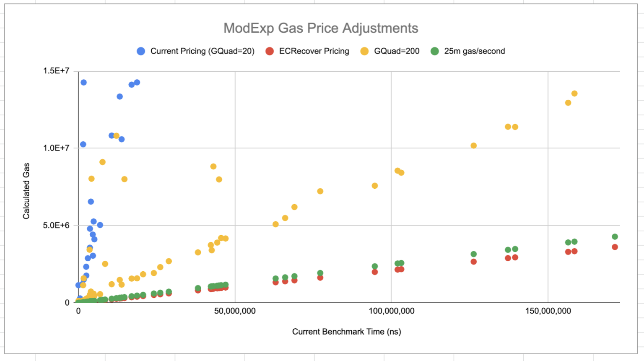Select the rightmost red ECRecover data point
Screen dimensions: 644x361
click(615, 247)
